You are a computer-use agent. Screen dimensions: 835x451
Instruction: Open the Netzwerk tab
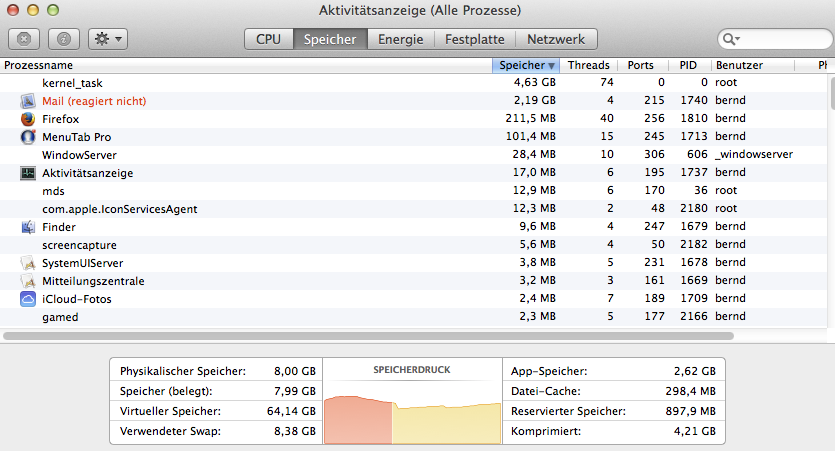coord(556,39)
